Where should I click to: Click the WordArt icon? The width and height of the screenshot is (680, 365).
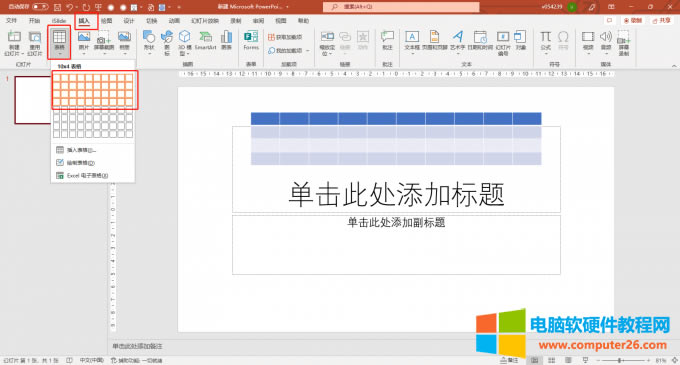[x=457, y=41]
